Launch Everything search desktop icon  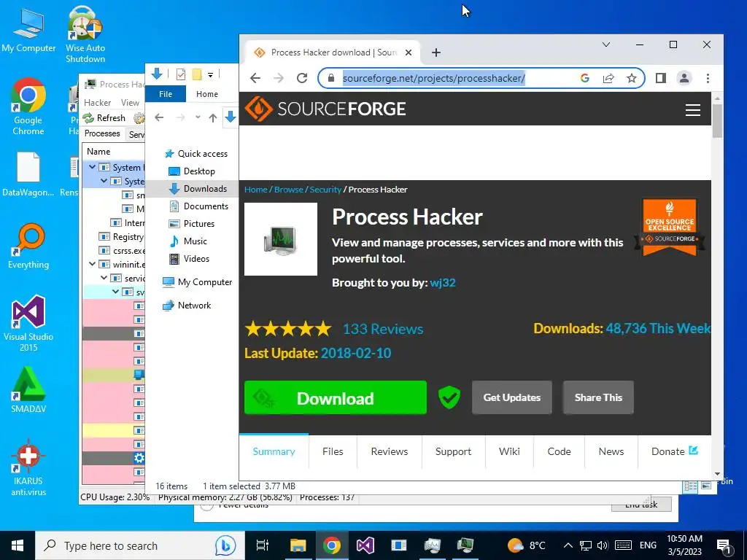(x=28, y=246)
